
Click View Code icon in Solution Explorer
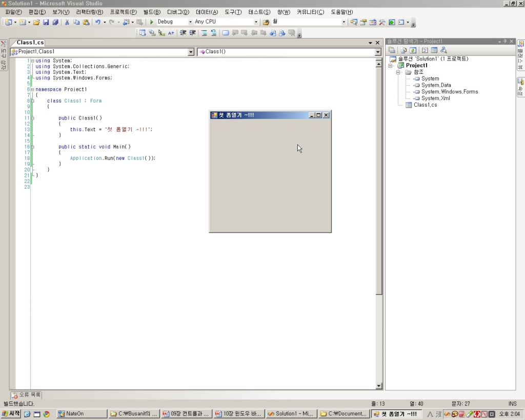pos(425,50)
